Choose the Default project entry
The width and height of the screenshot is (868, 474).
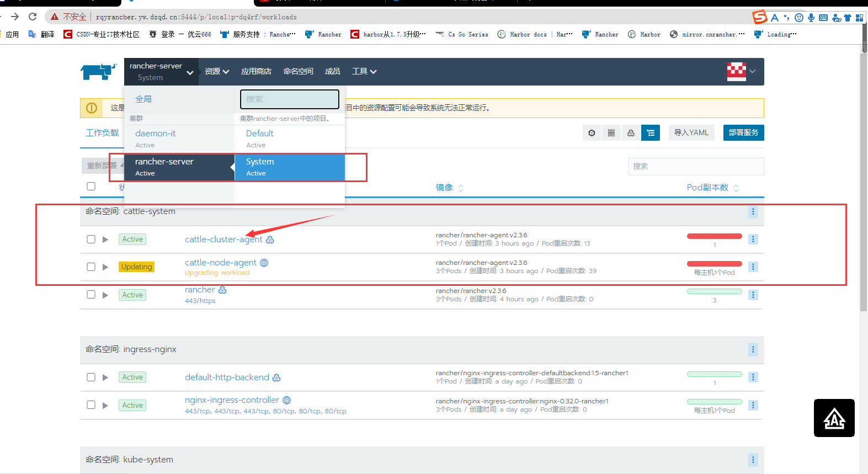pos(290,139)
